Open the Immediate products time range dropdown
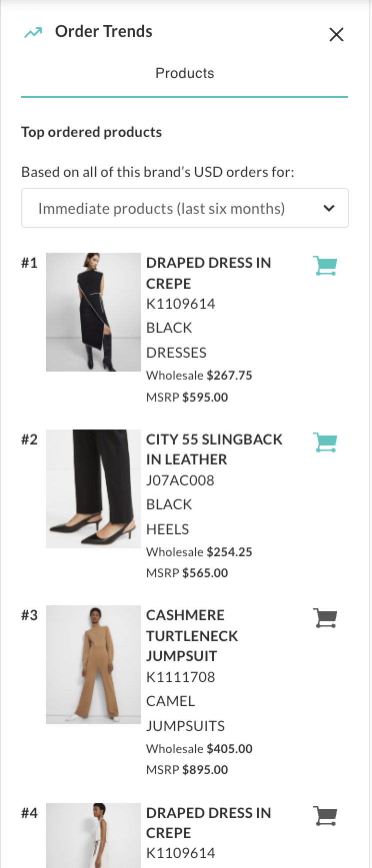 [x=184, y=208]
